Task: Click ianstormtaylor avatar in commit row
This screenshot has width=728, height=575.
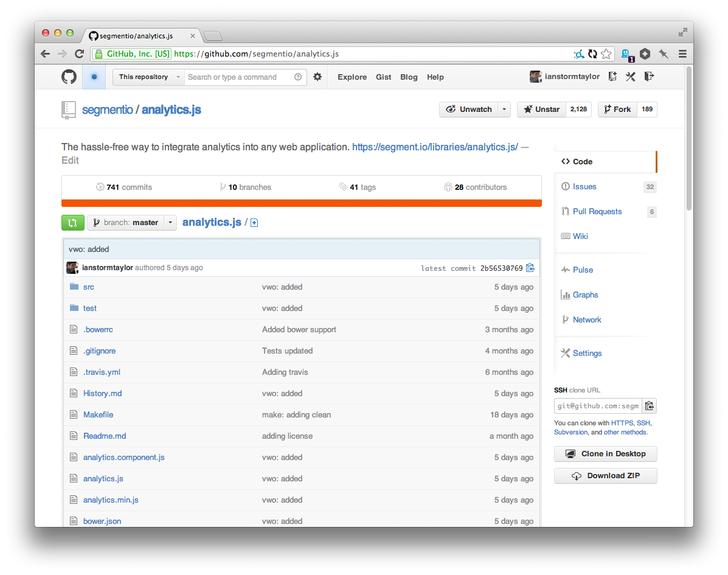Action: pos(72,268)
